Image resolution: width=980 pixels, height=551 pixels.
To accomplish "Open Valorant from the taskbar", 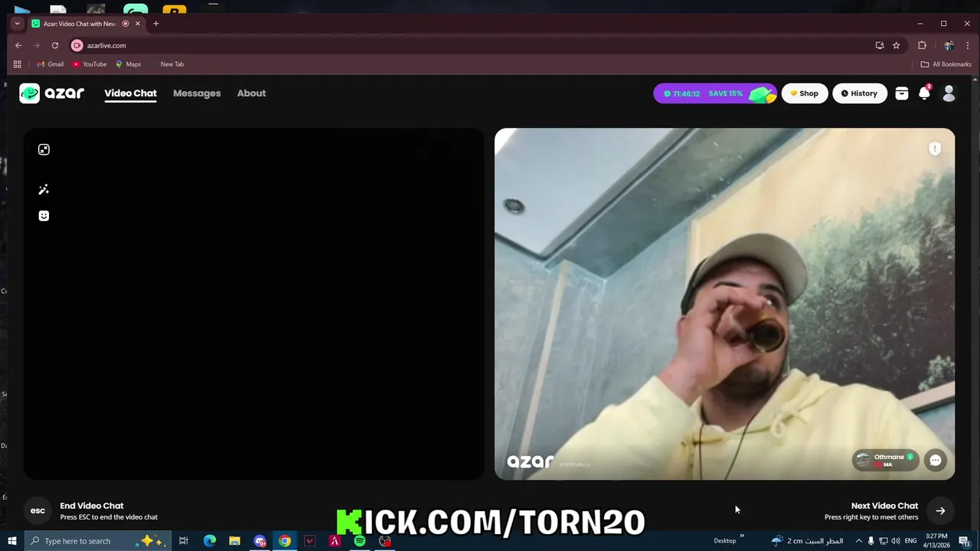I will (309, 541).
